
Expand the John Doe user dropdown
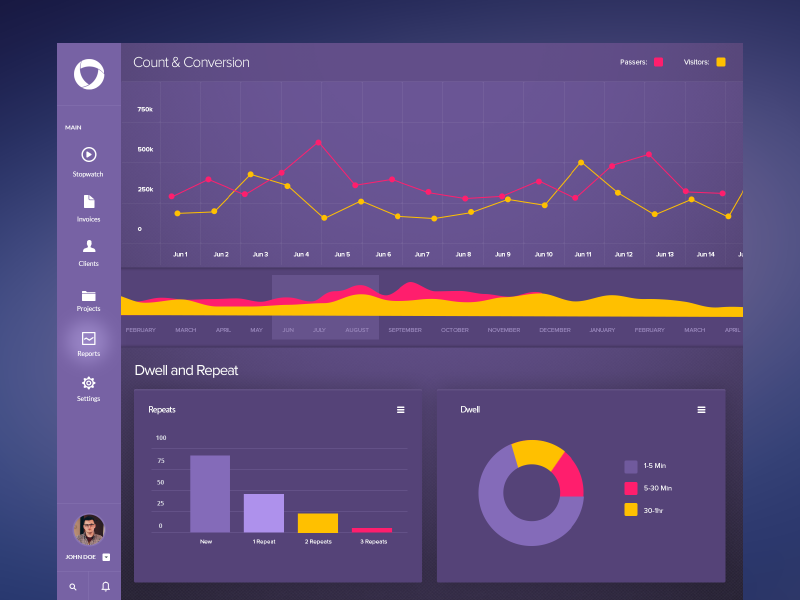pos(106,557)
